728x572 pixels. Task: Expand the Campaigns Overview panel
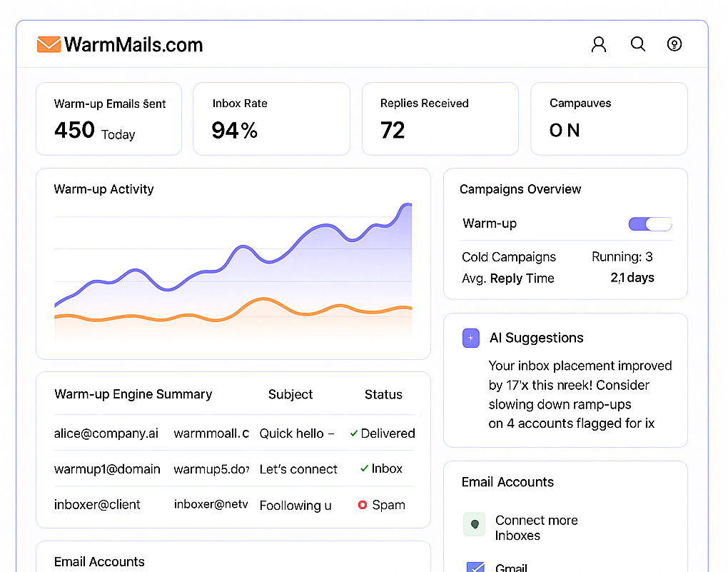coord(520,189)
